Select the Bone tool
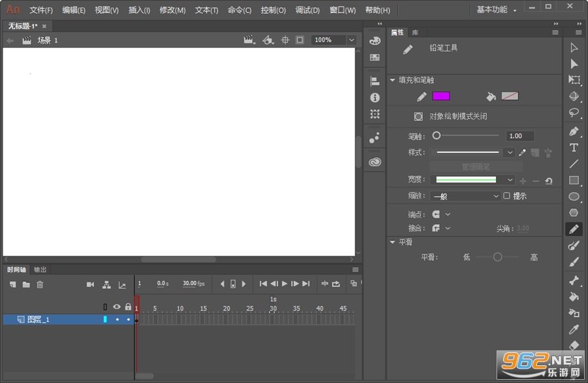The image size is (588, 383). pyautogui.click(x=574, y=280)
